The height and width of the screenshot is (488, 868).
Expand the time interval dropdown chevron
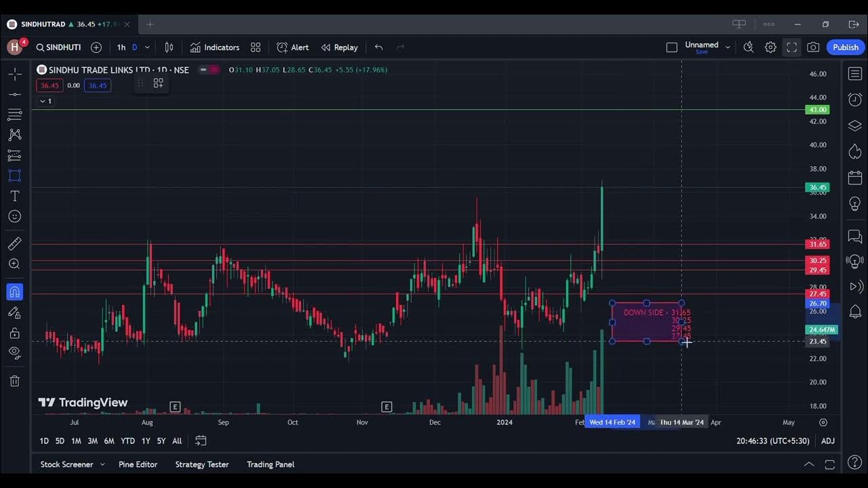(x=147, y=47)
